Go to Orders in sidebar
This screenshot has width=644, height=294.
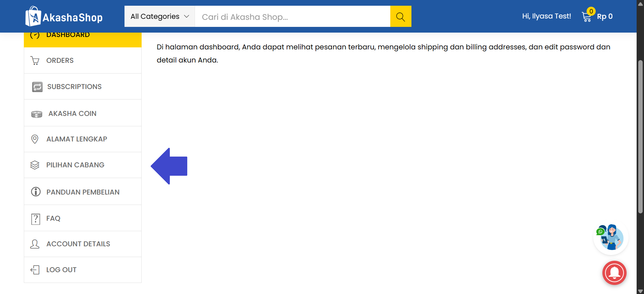(60, 60)
